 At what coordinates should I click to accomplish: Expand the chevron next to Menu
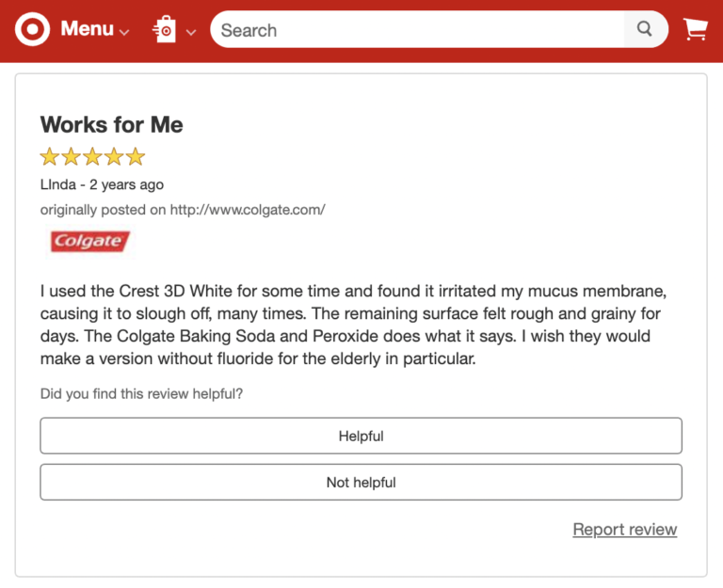point(124,31)
